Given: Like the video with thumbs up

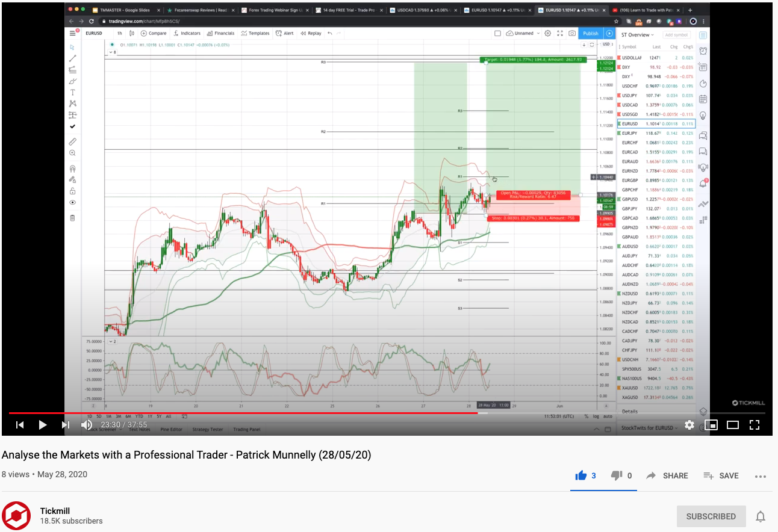Looking at the screenshot, I should (x=580, y=475).
